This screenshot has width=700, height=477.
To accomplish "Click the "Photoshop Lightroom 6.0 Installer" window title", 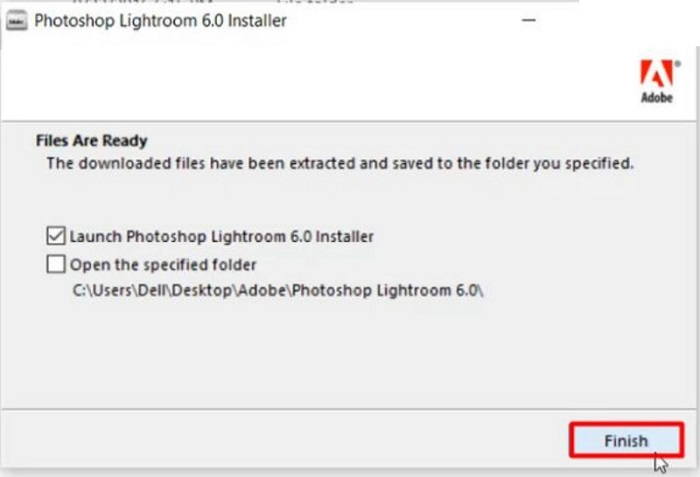I will [x=160, y=21].
